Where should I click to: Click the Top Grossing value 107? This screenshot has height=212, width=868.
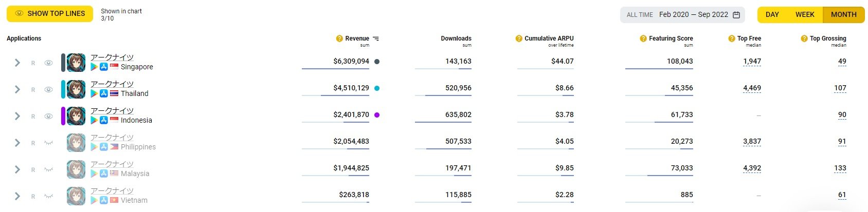click(x=840, y=88)
